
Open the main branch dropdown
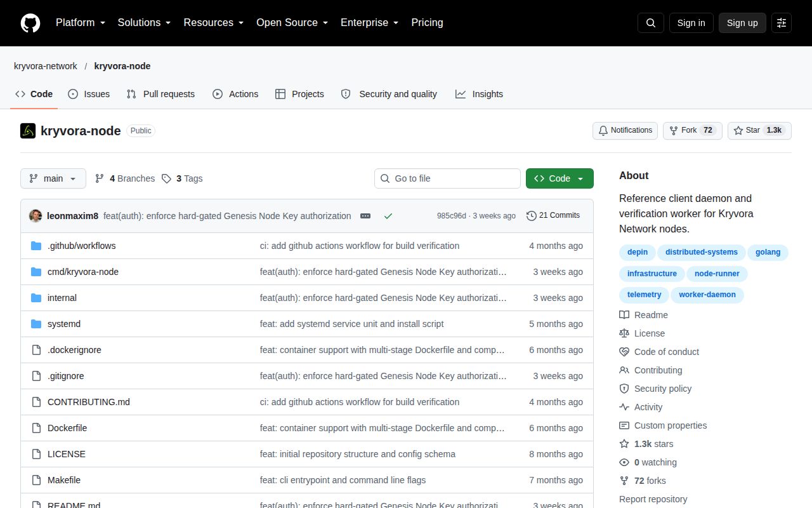pyautogui.click(x=53, y=178)
